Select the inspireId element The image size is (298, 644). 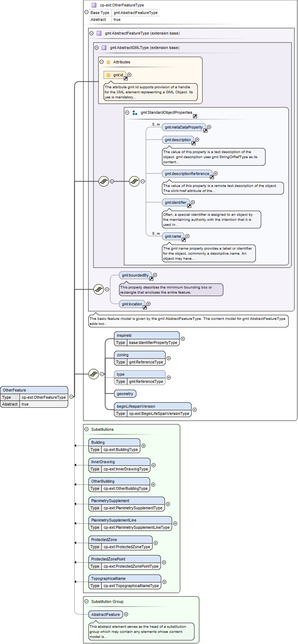point(147,339)
